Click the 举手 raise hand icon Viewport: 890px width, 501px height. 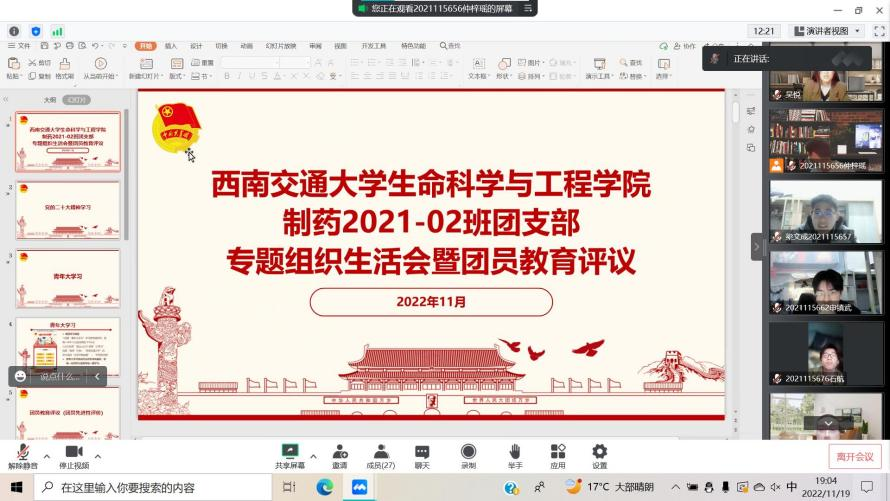click(x=515, y=452)
